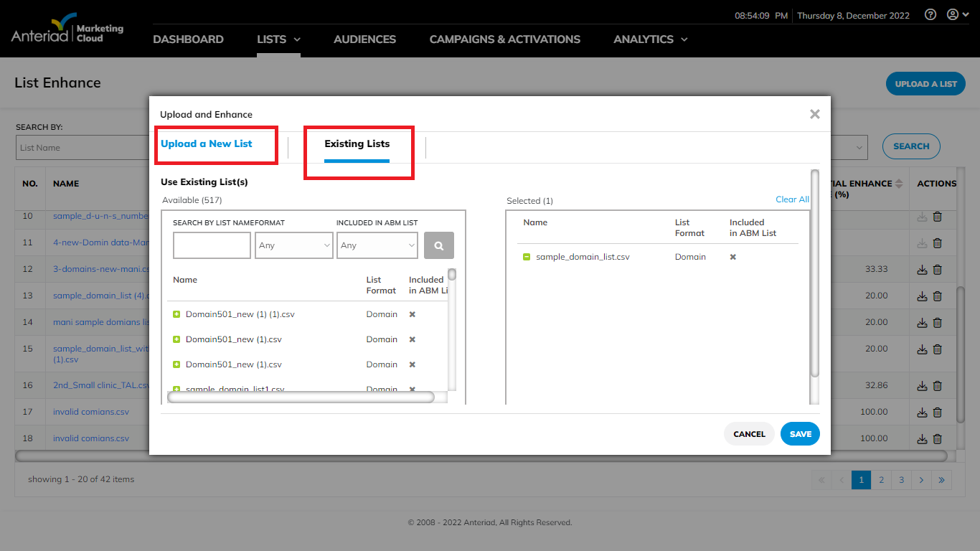Viewport: 980px width, 551px height.
Task: Switch to Upload a New List tab
Action: coord(207,143)
